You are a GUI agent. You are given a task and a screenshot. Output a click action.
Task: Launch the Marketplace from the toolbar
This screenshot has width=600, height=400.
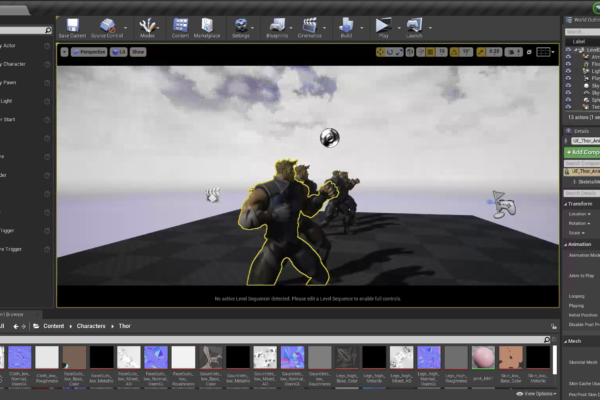(x=207, y=25)
